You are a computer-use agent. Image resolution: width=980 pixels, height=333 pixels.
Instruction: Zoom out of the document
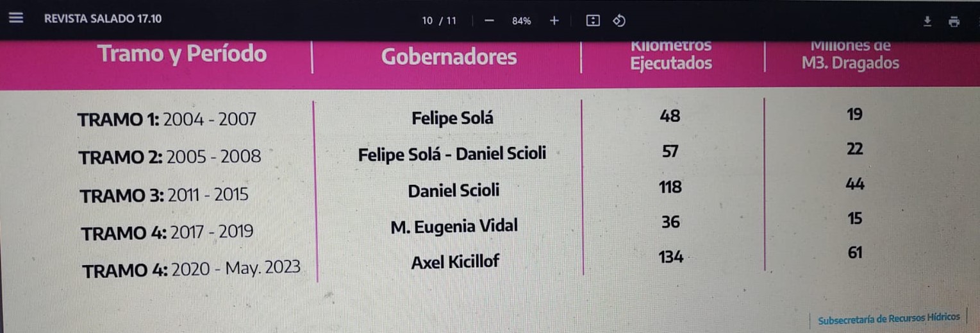[490, 21]
